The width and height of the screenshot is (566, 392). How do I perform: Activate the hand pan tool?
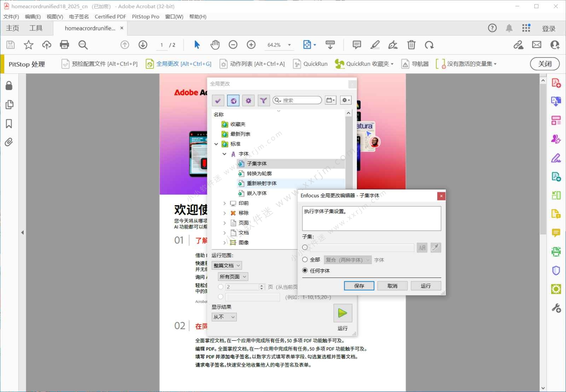215,45
